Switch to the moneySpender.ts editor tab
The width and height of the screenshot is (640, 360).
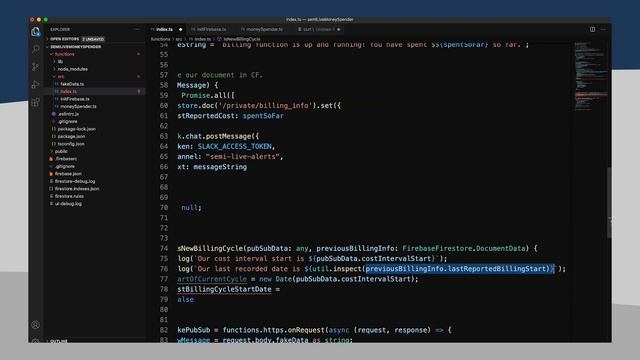click(264, 29)
